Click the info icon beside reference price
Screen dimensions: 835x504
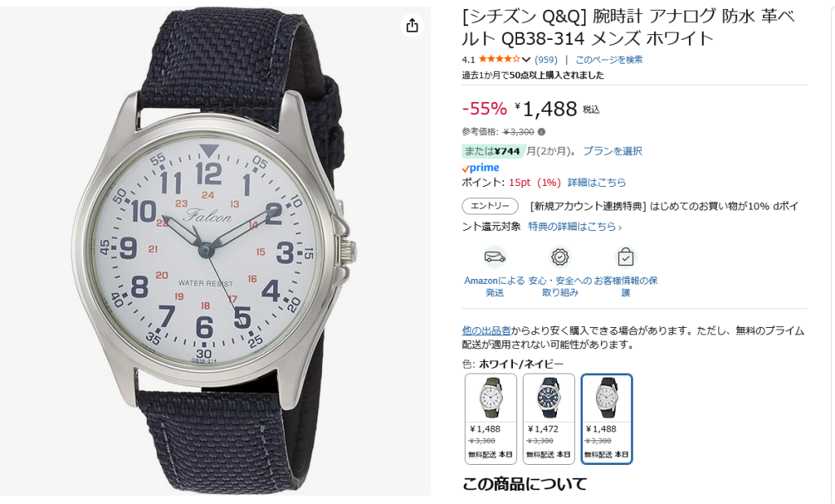click(541, 131)
